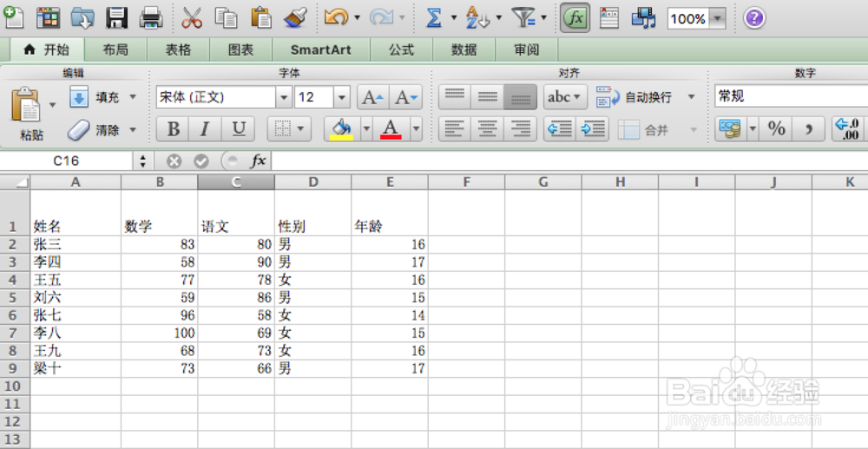
Task: Click the printer icon
Action: pos(150,17)
